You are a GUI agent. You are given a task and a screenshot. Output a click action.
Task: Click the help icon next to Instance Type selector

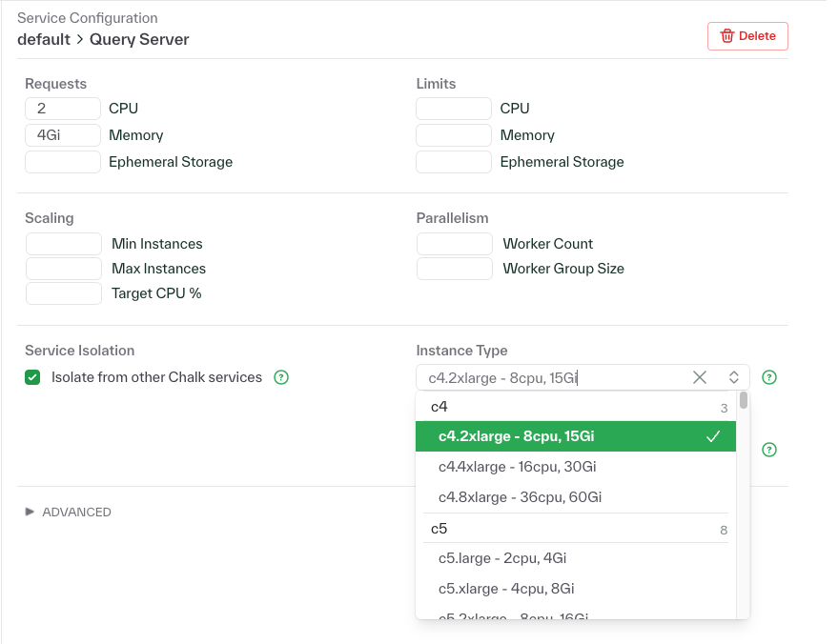coord(769,377)
